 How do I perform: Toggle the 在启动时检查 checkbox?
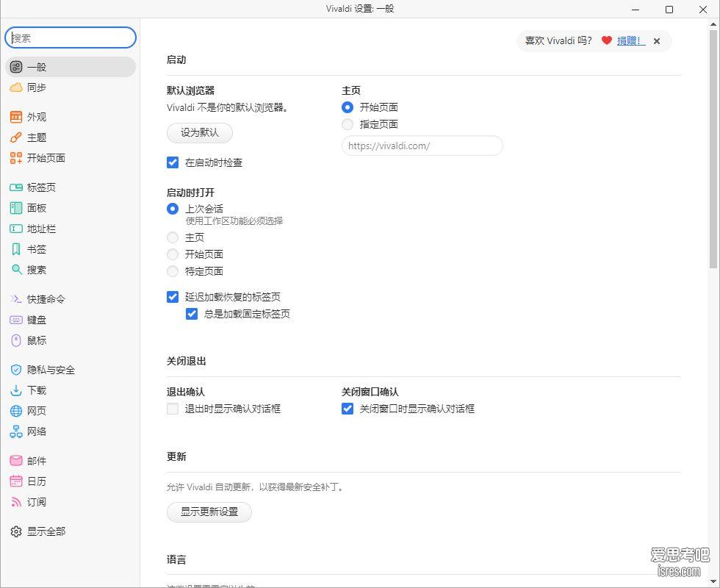173,162
